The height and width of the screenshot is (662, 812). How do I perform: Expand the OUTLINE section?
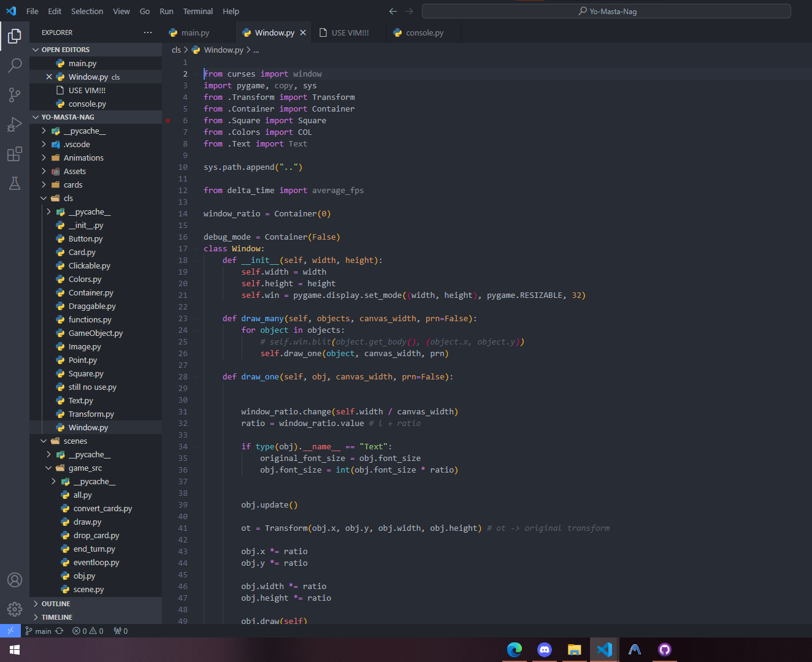pos(56,604)
